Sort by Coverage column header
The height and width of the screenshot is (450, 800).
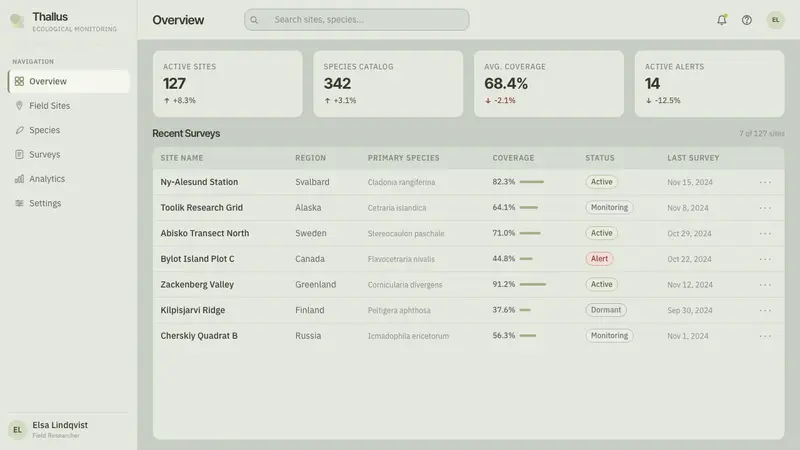513,158
